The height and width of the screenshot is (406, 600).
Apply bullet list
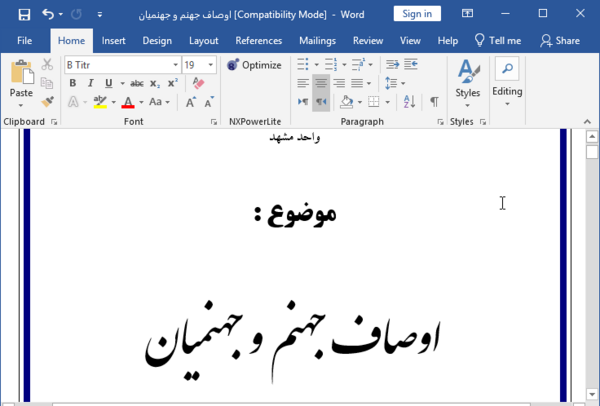(x=303, y=64)
